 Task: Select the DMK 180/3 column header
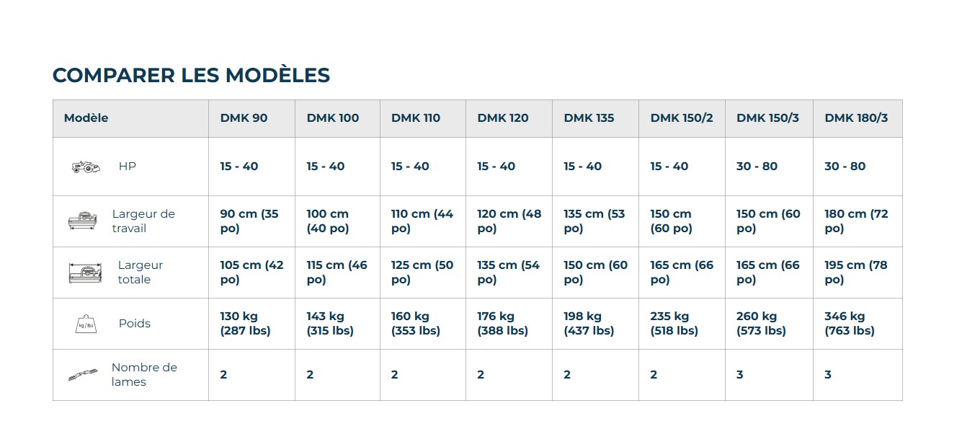click(x=856, y=118)
